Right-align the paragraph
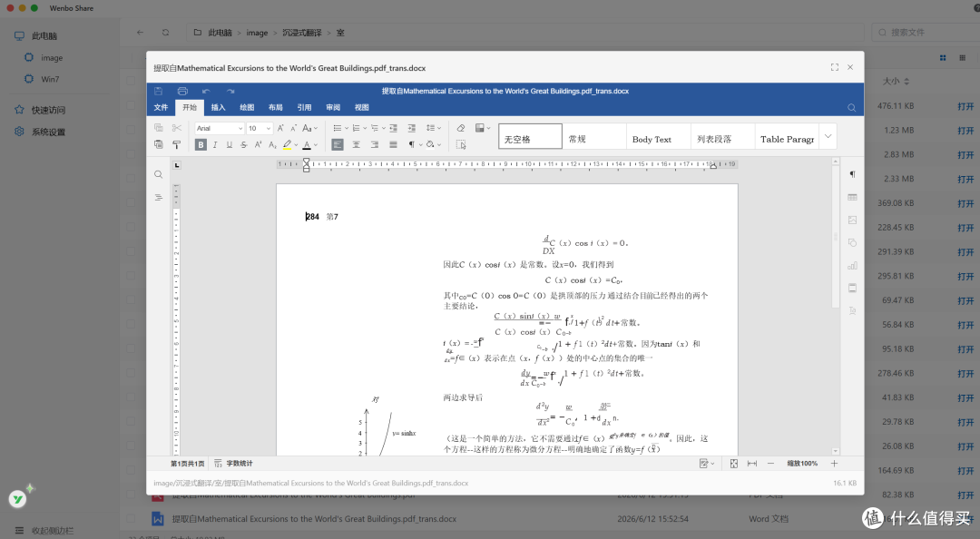 tap(375, 144)
